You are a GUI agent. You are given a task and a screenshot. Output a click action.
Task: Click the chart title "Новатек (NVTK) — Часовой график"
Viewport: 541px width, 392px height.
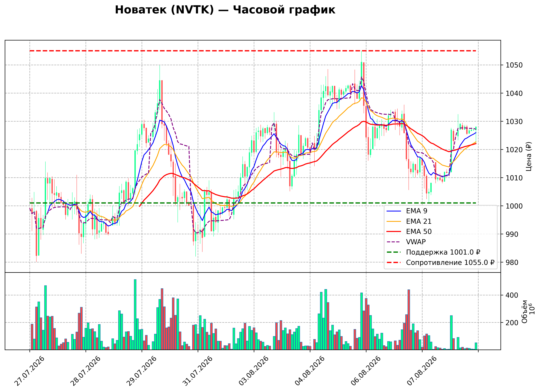click(225, 10)
